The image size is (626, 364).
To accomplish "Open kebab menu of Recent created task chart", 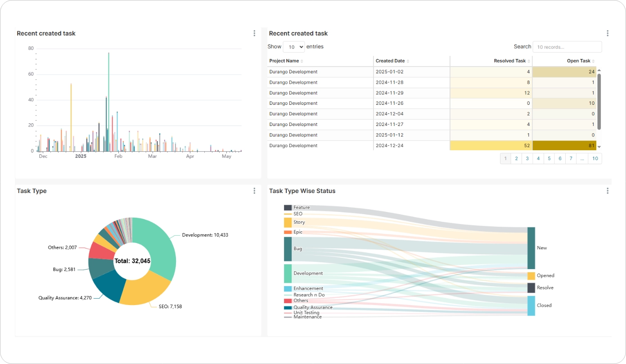I will [x=254, y=33].
